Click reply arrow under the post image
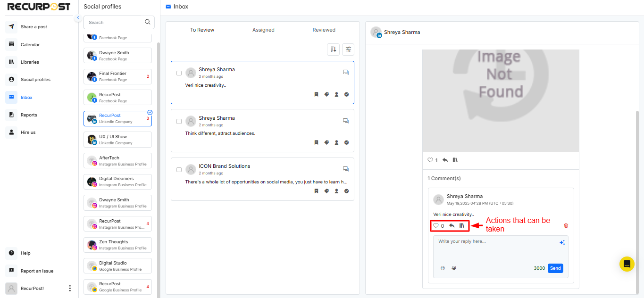 [445, 160]
